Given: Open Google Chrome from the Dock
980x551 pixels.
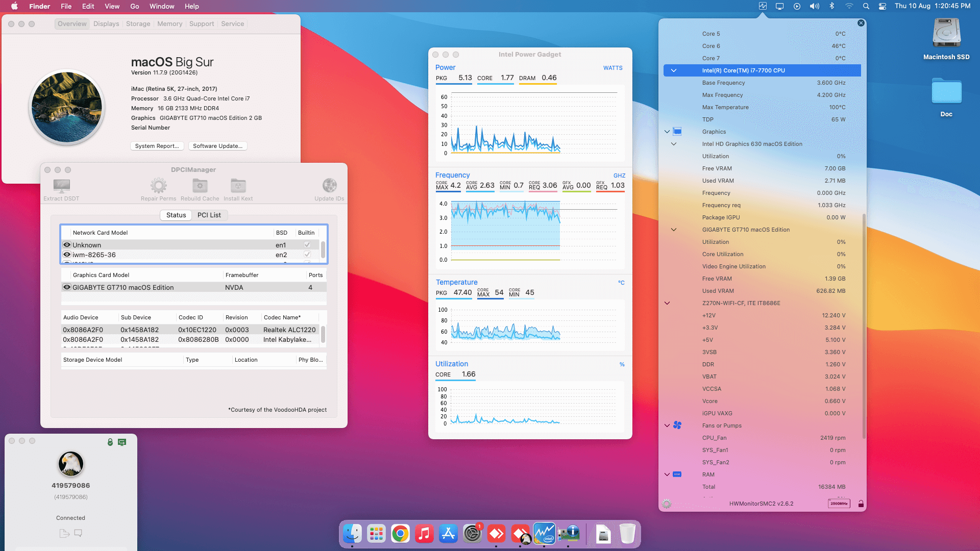Looking at the screenshot, I should point(400,534).
